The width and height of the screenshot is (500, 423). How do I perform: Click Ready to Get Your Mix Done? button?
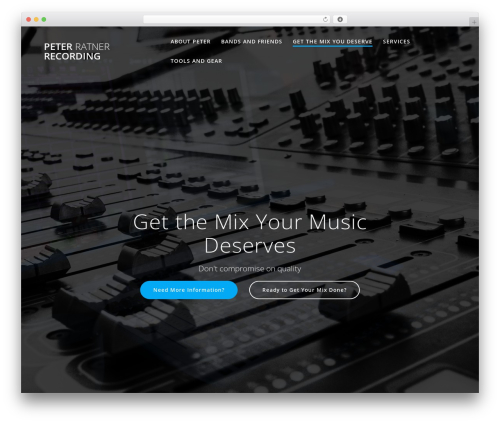(304, 290)
